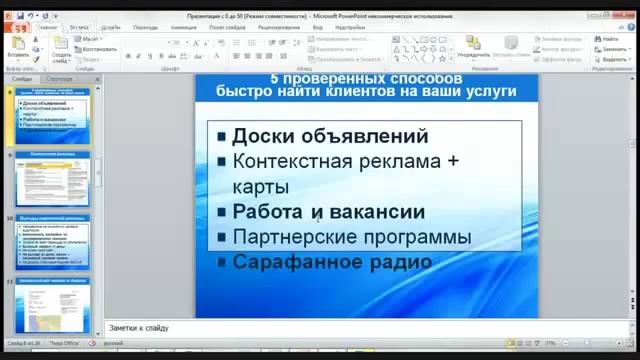Open the Выделить select dropdown
640x360 pixels.
pos(613,59)
